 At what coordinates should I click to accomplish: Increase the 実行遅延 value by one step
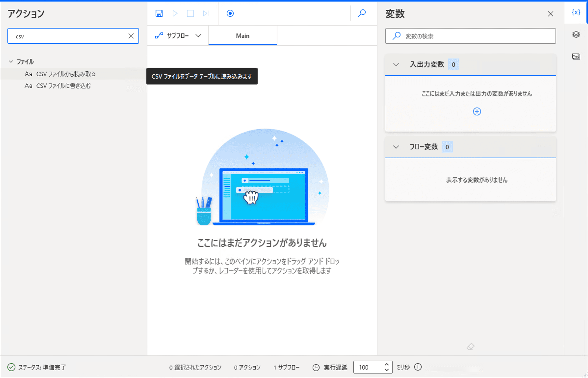(387, 364)
